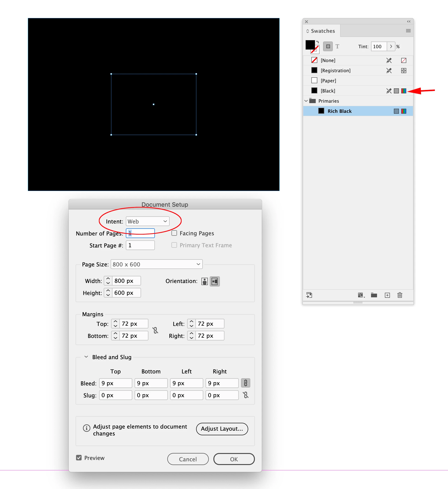Screen dimensions: 448x489
Task: Toggle the bleed link chain icon
Action: click(245, 383)
